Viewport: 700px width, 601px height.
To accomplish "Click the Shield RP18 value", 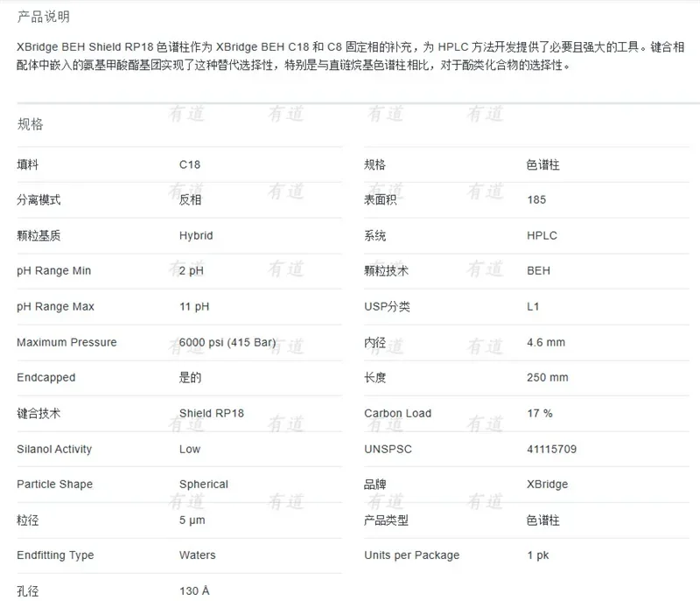I will click(x=212, y=413).
